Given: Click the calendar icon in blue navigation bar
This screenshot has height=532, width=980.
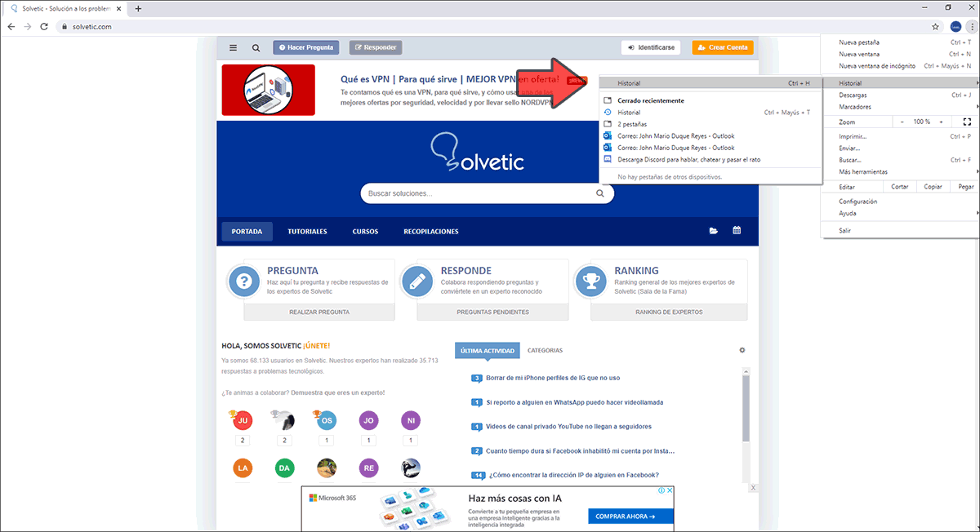Looking at the screenshot, I should coord(737,231).
